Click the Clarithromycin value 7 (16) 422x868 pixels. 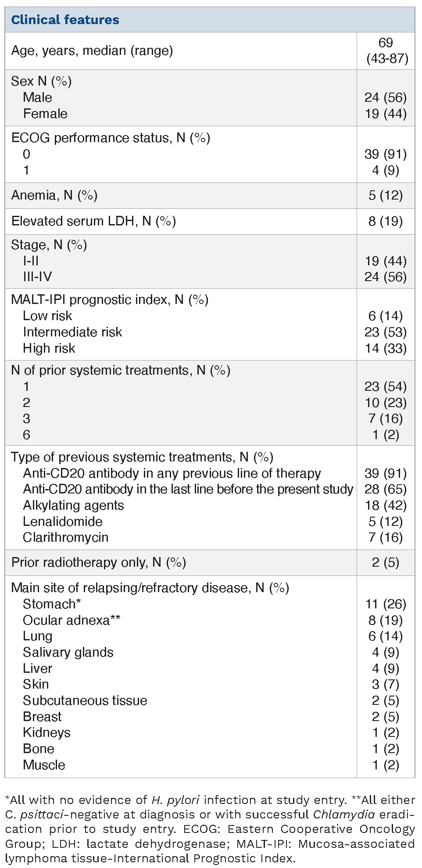[x=385, y=537]
